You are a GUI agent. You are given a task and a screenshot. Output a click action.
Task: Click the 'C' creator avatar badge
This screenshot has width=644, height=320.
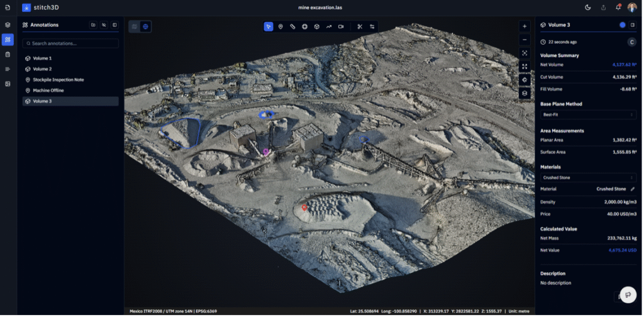click(x=631, y=42)
